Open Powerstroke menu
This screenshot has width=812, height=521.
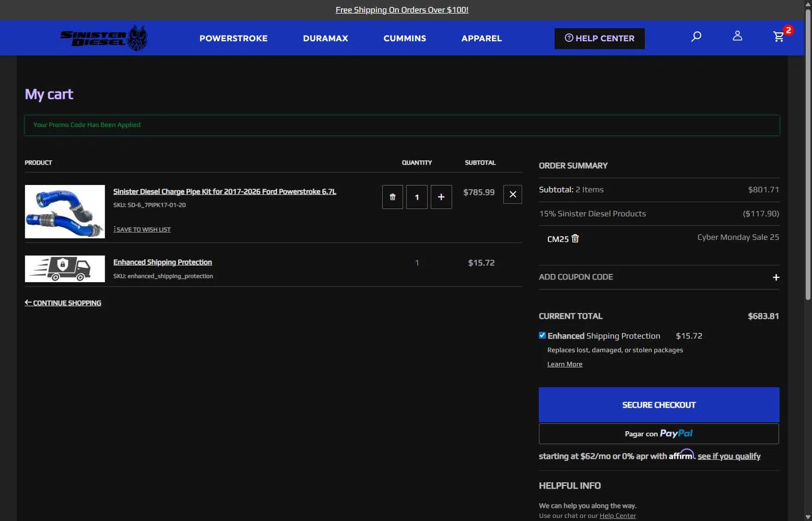click(233, 38)
